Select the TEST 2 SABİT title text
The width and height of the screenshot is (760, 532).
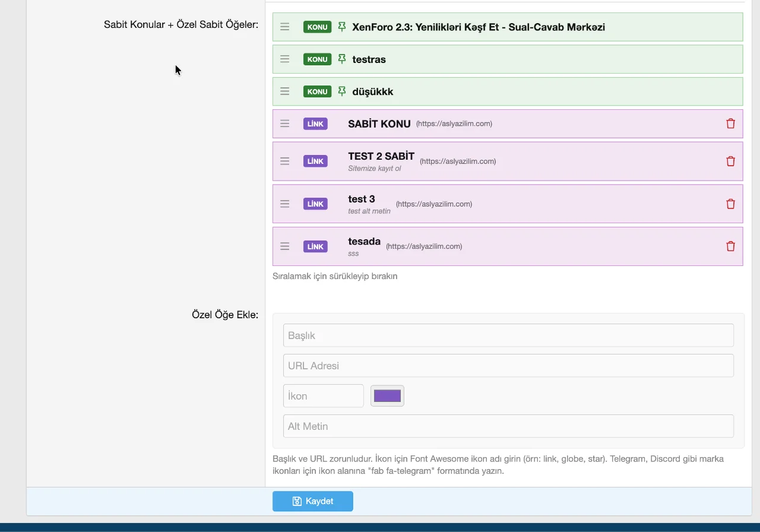click(x=381, y=157)
